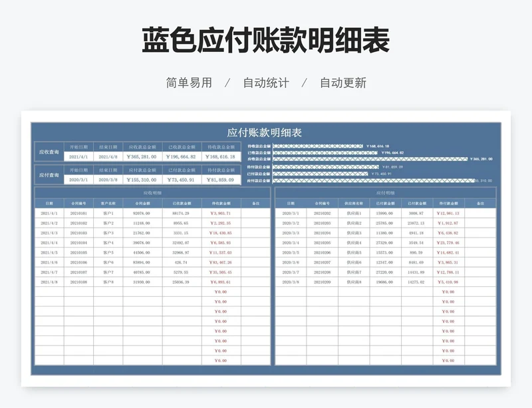
Task: Click the 应收明细 section header
Action: (x=152, y=193)
